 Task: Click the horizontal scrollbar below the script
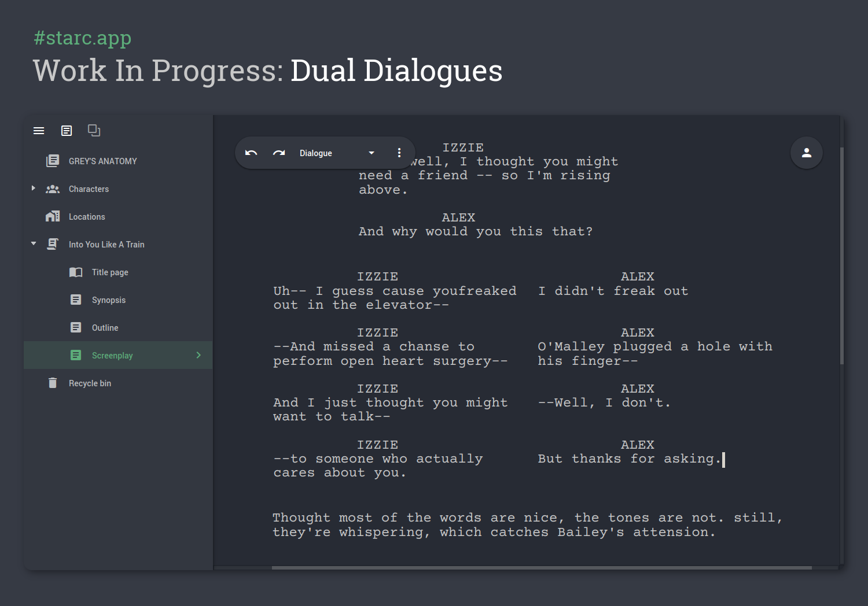(x=542, y=568)
